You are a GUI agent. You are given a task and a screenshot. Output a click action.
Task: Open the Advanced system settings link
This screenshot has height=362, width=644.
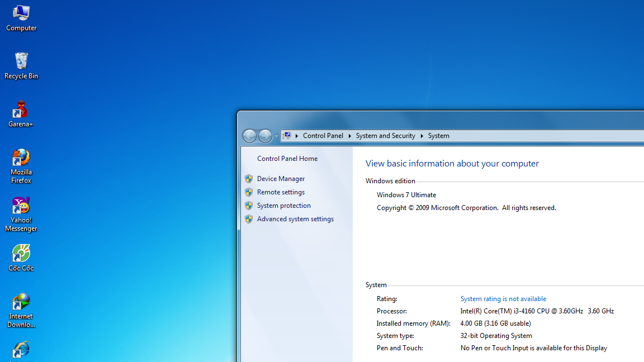[295, 219]
